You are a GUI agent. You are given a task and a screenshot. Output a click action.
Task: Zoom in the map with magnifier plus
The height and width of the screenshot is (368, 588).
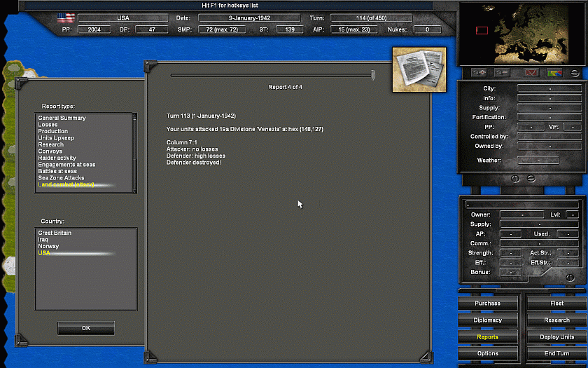point(480,73)
